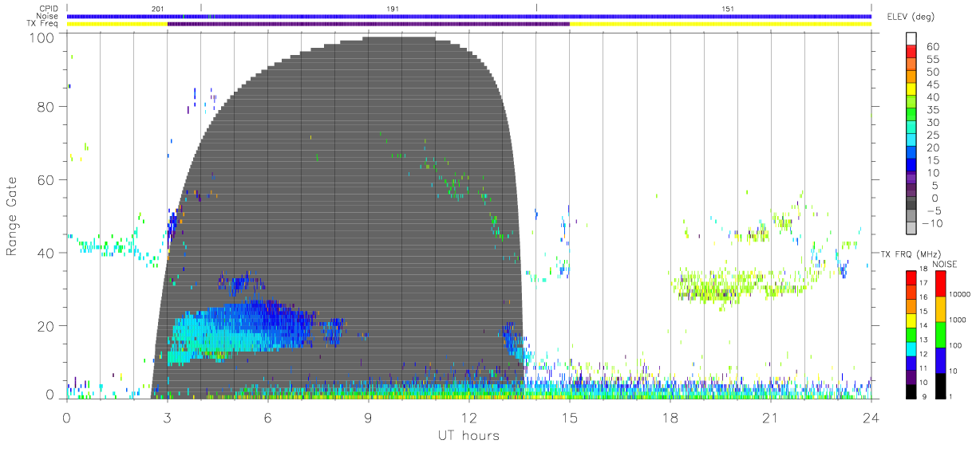Click the 100 tick label on Range Gate axis
The image size is (980, 452).
[x=42, y=37]
